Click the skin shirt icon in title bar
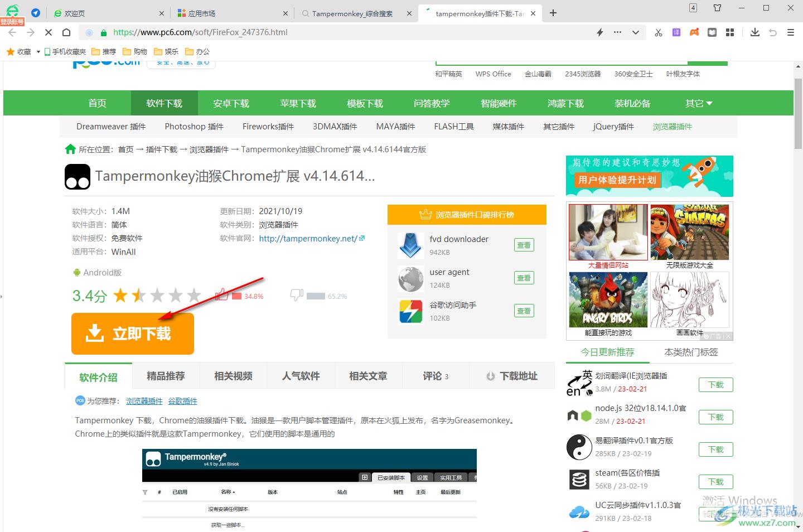The image size is (803, 532). click(x=718, y=8)
